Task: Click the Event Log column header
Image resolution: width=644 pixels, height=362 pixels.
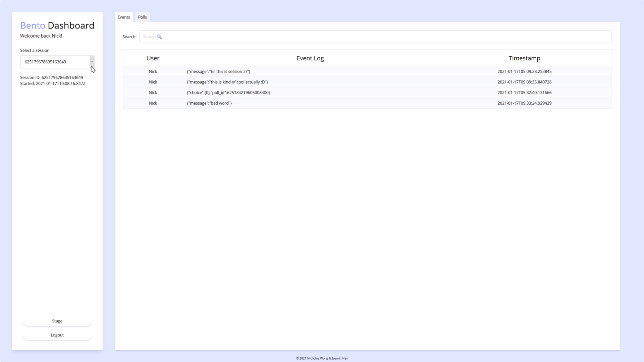Action: click(310, 58)
